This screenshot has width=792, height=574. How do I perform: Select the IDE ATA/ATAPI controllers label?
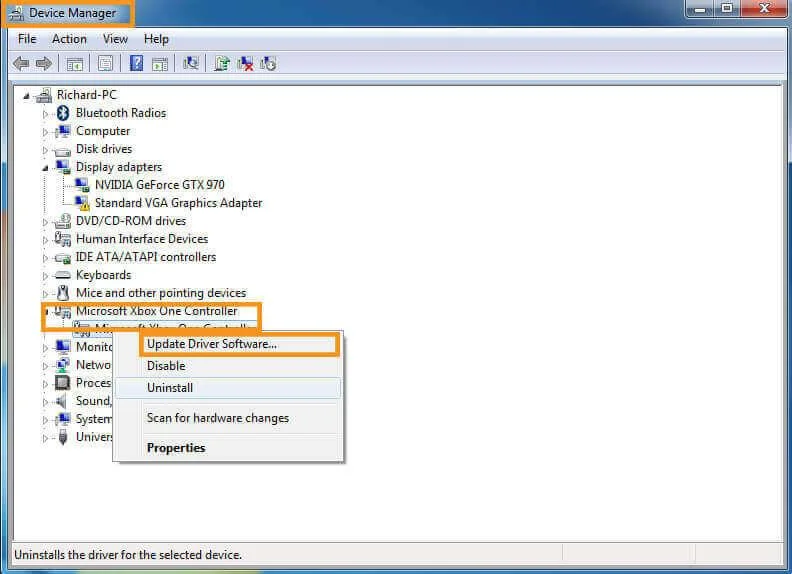coord(146,257)
